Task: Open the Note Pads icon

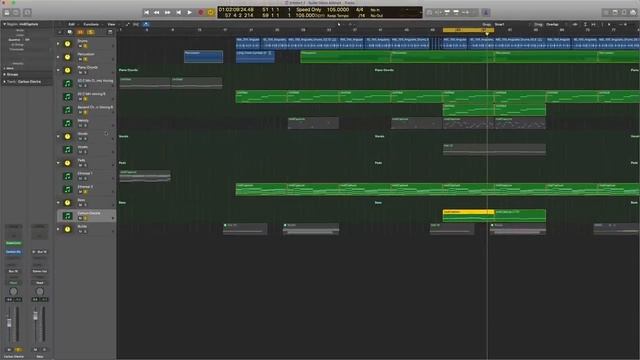Action: point(615,13)
